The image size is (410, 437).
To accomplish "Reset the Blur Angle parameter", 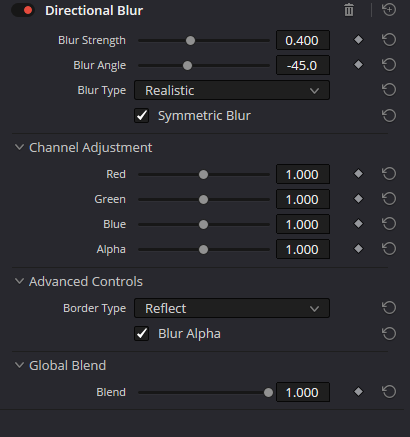I will click(389, 65).
